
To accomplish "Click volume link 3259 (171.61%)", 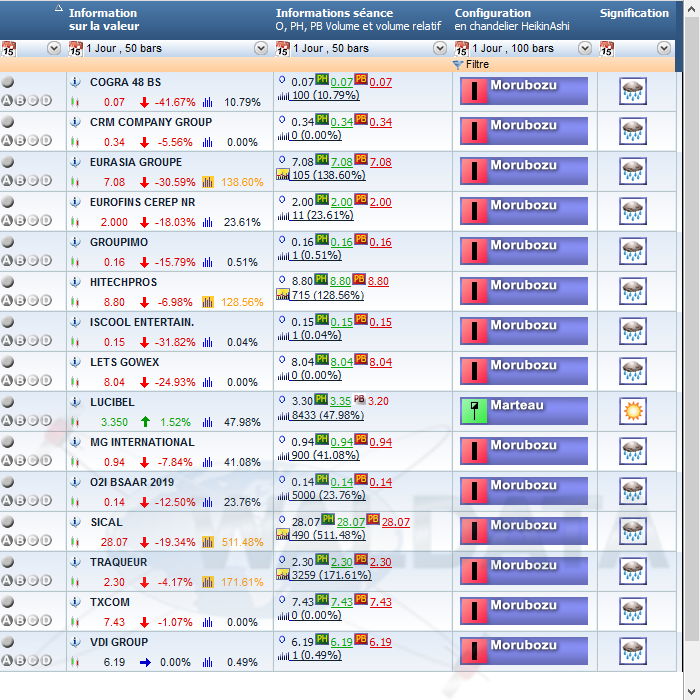I will coord(331,575).
